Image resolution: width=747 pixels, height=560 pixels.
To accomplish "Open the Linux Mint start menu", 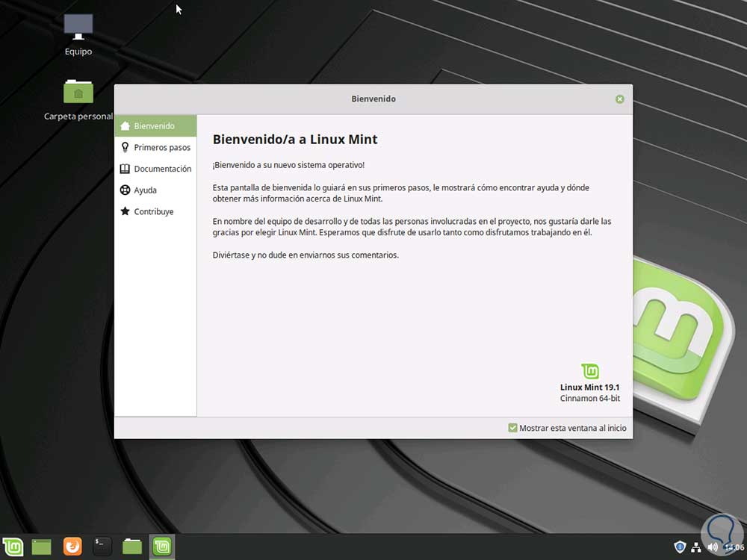I will (x=13, y=547).
